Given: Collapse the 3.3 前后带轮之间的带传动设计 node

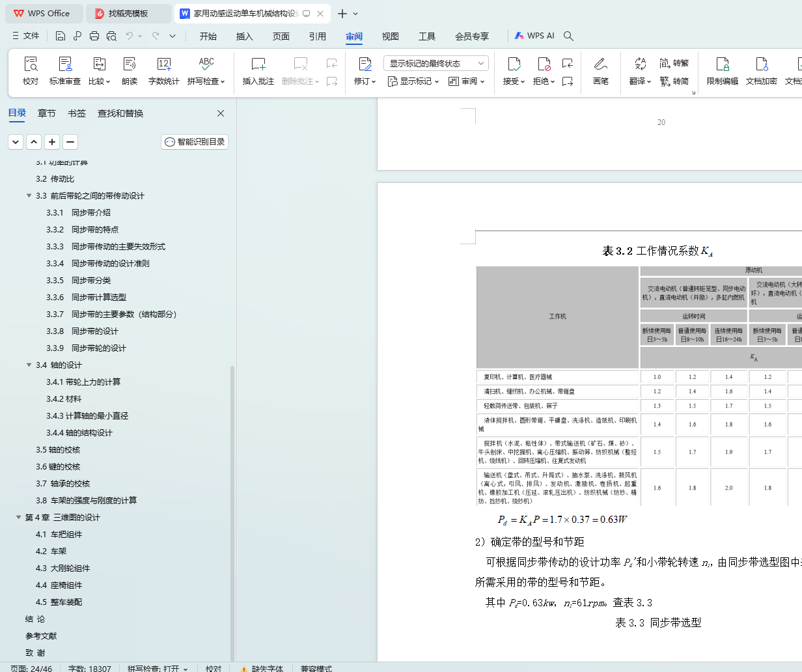Looking at the screenshot, I should pyautogui.click(x=29, y=195).
